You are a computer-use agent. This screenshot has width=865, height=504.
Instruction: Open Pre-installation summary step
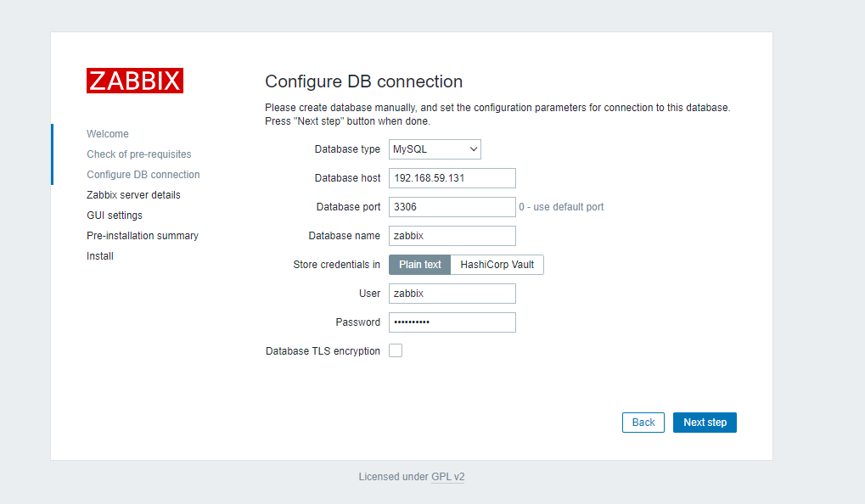(x=143, y=236)
